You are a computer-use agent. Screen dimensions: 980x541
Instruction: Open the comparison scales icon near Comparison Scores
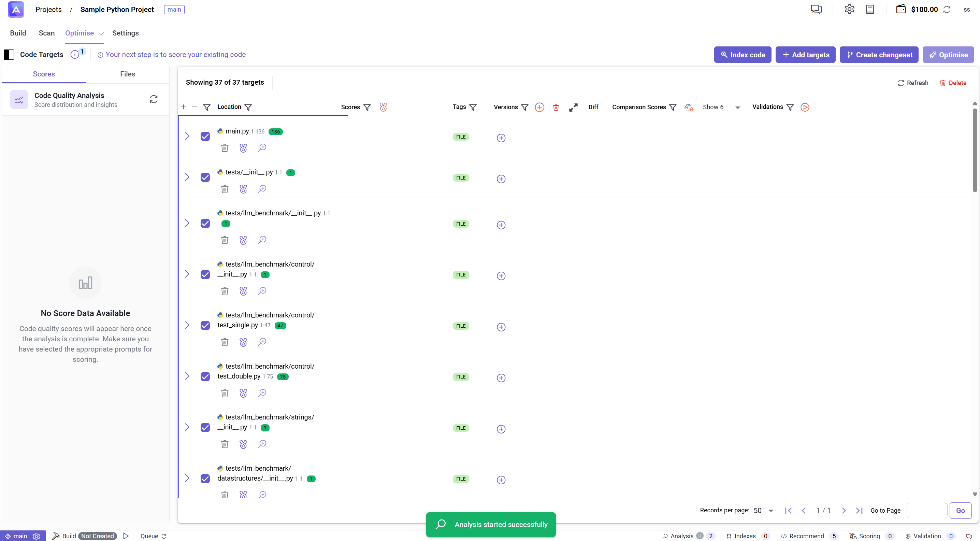689,107
